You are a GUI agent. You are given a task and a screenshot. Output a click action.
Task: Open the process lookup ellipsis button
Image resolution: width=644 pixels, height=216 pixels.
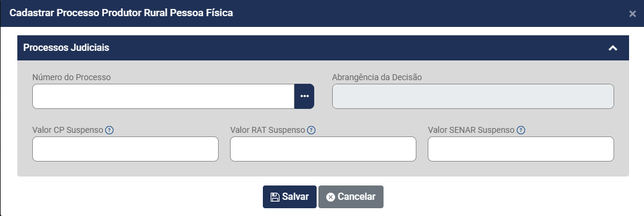click(x=304, y=96)
